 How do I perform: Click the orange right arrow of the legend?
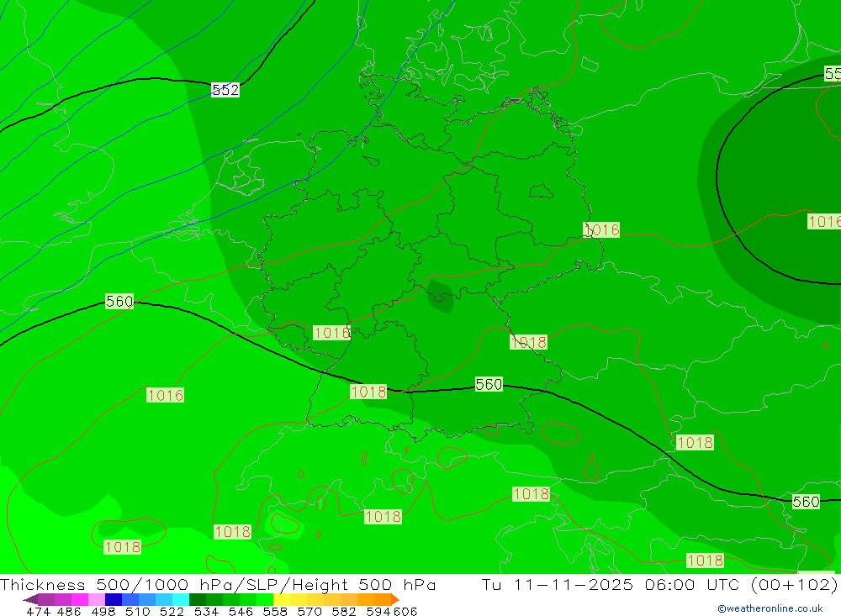pos(394,599)
